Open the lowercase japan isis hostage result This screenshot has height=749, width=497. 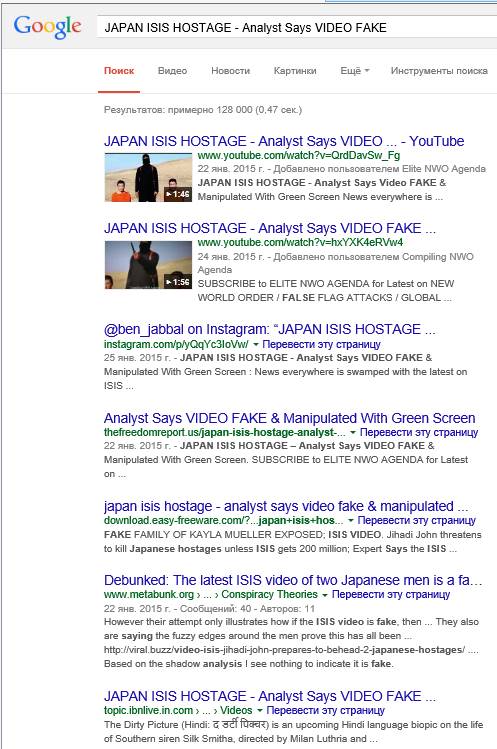coord(286,506)
